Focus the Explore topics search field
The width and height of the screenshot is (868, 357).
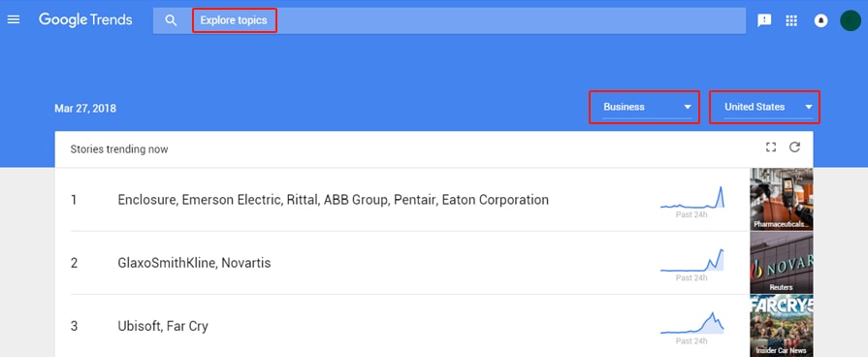(x=449, y=20)
